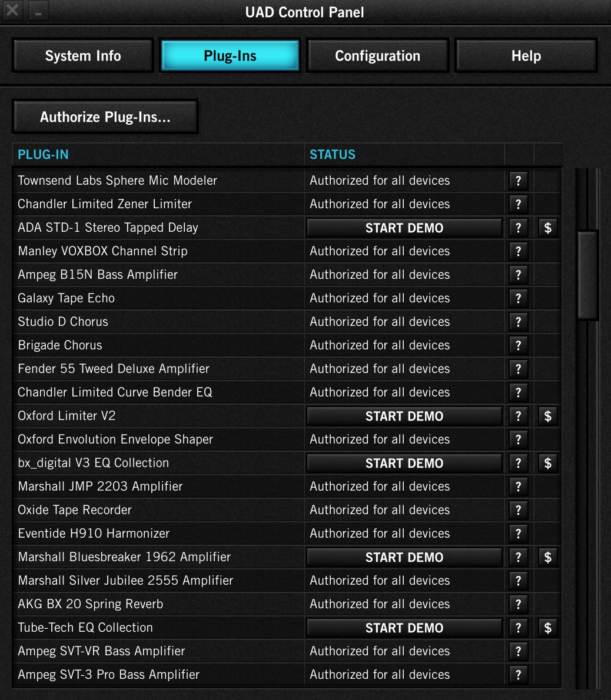Open help for Manley VOXBOX Channel Strip
This screenshot has height=700, width=611.
[x=518, y=251]
